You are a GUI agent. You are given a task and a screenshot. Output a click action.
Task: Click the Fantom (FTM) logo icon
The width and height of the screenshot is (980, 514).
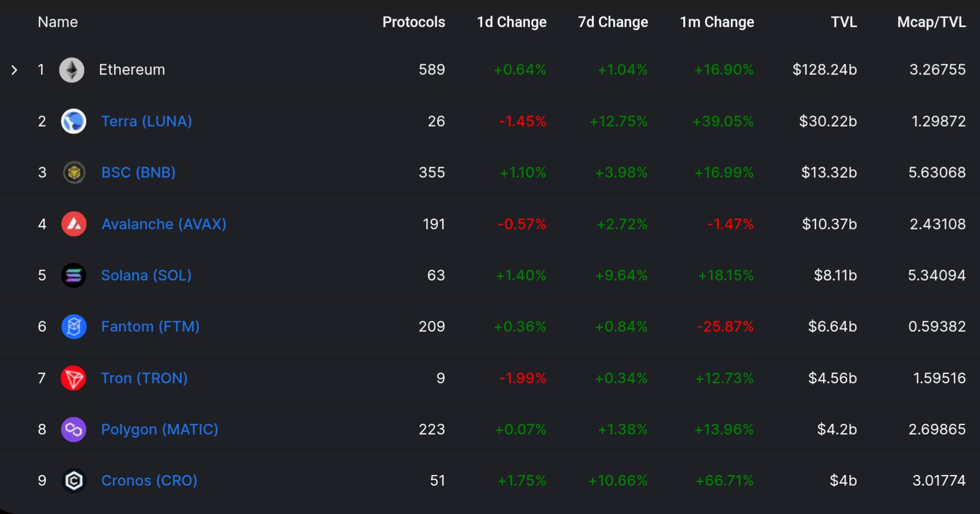coord(74,327)
